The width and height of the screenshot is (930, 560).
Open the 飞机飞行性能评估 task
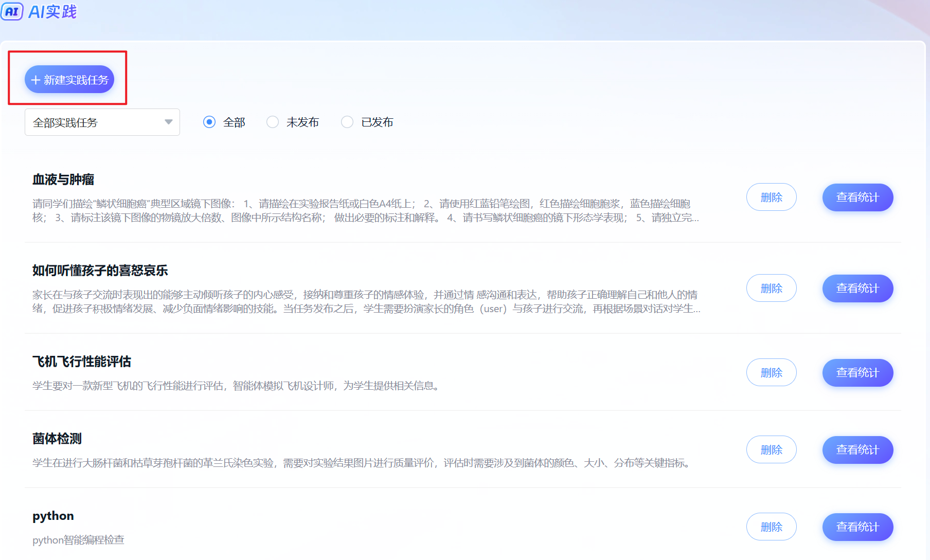[x=82, y=362]
